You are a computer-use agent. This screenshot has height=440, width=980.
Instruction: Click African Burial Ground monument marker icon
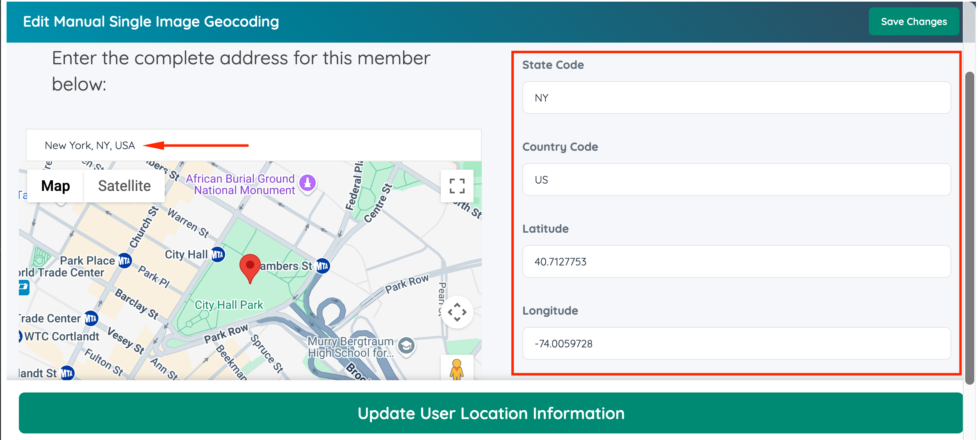[x=308, y=183]
